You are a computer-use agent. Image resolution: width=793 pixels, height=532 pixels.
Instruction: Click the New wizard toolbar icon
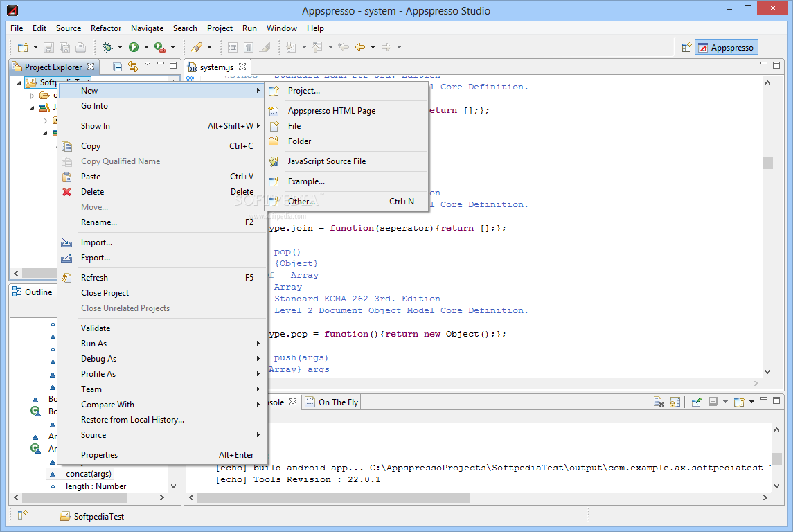pos(23,47)
